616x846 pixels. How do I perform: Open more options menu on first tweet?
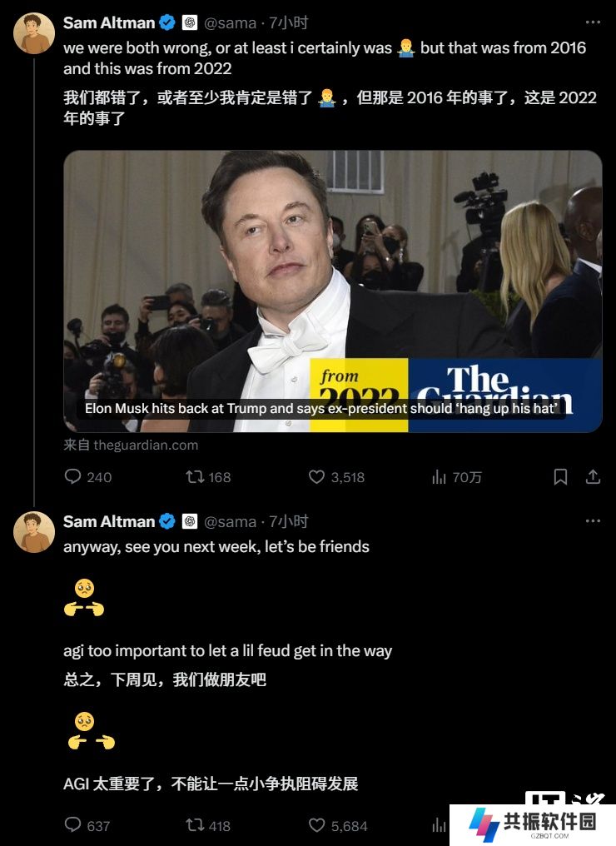(593, 22)
